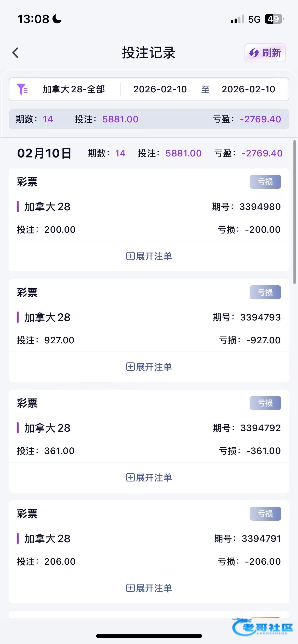Screen dimensions: 298x644
Task: Tap the back arrow icon
Action: 16,53
